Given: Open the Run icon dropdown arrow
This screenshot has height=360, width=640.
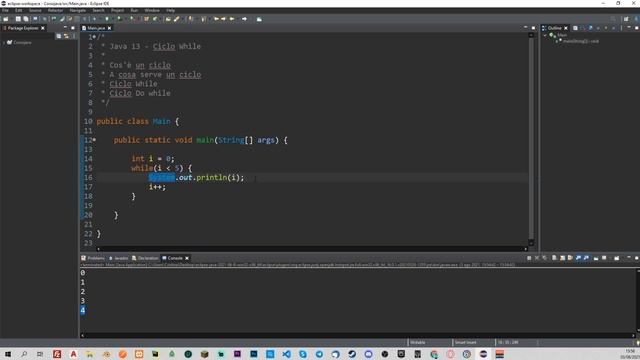Looking at the screenshot, I should coord(113,19).
